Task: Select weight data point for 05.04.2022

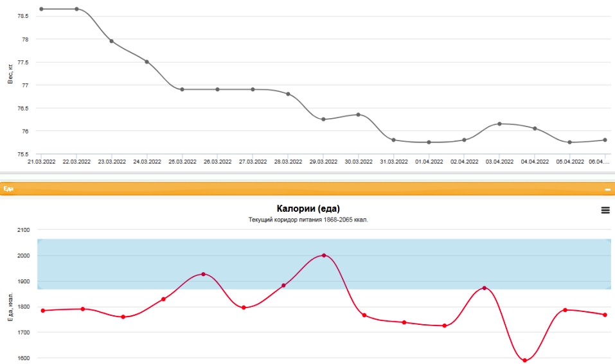Action: coord(570,143)
